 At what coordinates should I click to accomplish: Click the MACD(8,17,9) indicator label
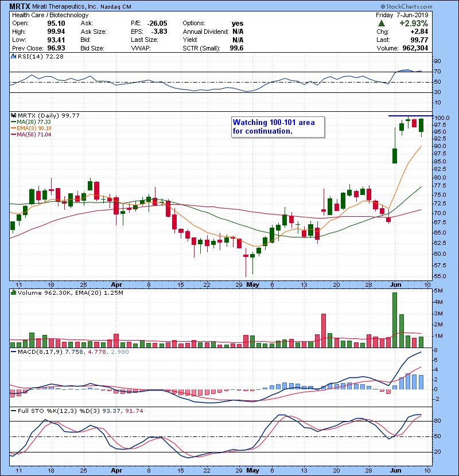pyautogui.click(x=41, y=352)
